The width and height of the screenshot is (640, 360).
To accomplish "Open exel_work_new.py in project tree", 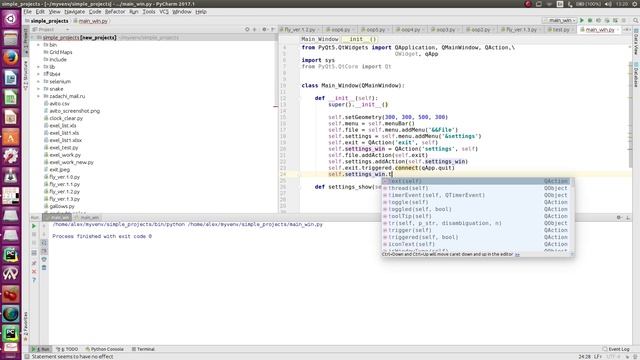I will coord(71,162).
